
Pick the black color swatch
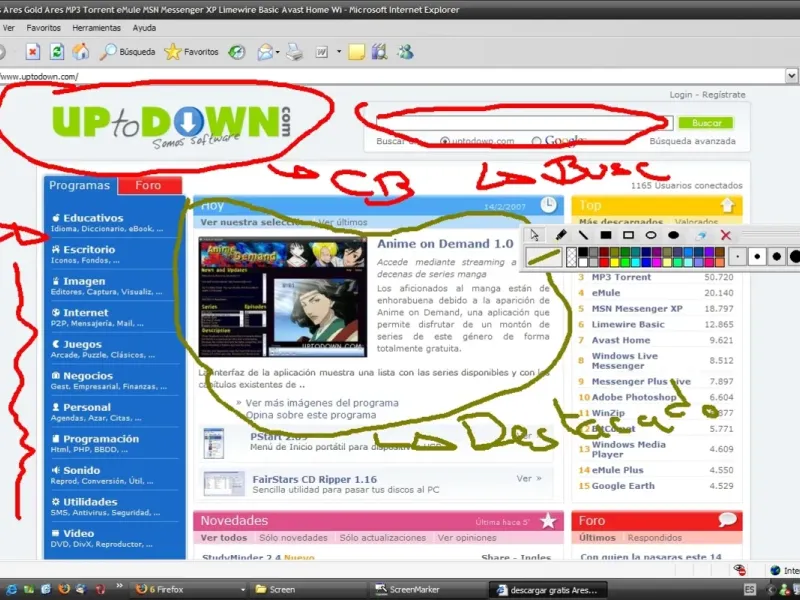pos(583,252)
